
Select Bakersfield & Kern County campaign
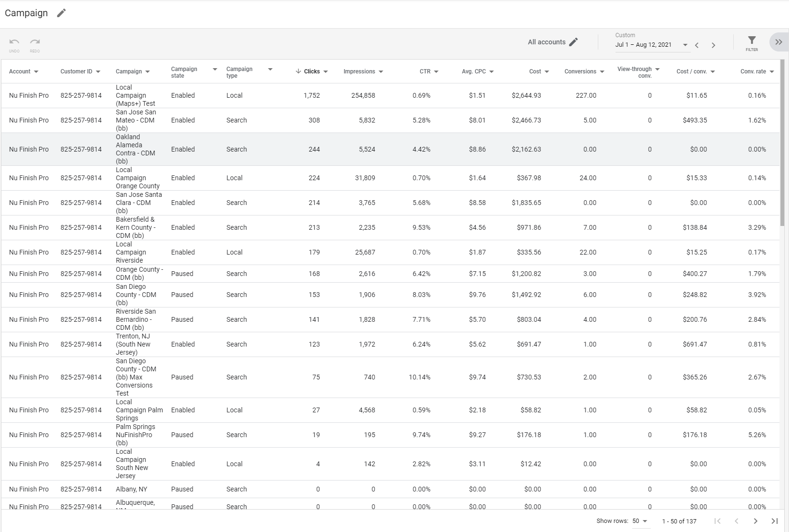click(x=135, y=227)
